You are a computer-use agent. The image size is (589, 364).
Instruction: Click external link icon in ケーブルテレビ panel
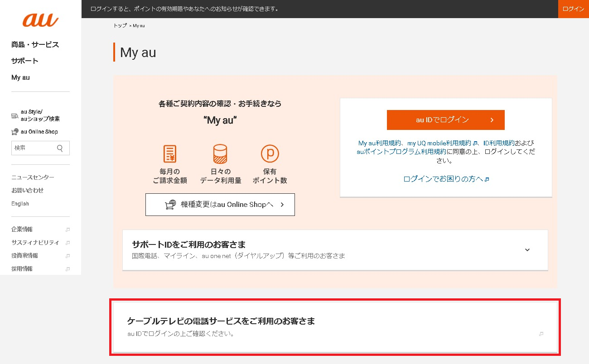pos(541,334)
